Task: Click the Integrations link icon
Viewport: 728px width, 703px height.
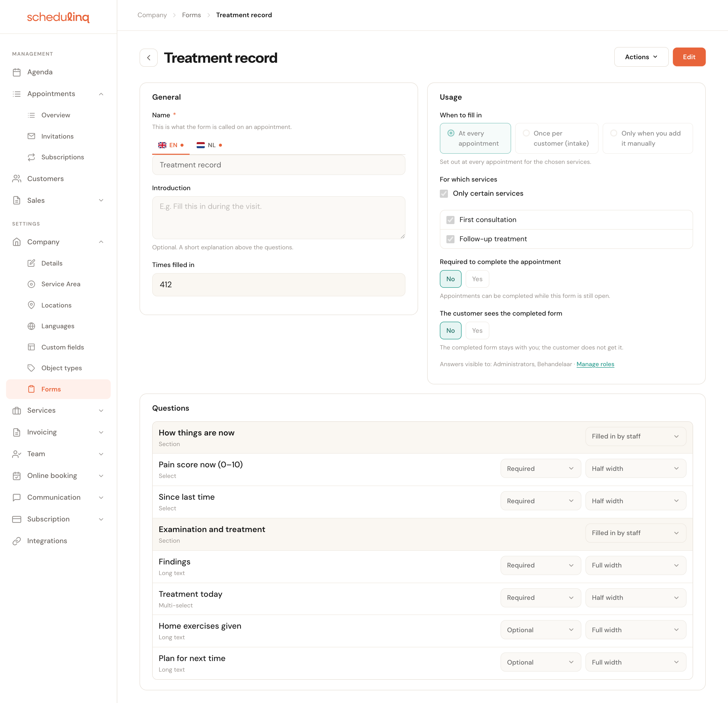Action: click(x=17, y=541)
